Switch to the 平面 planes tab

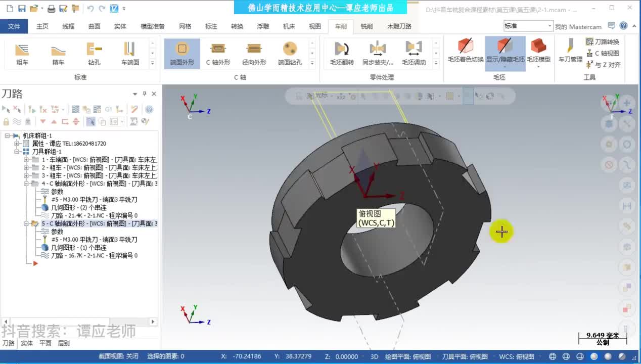pos(45,343)
